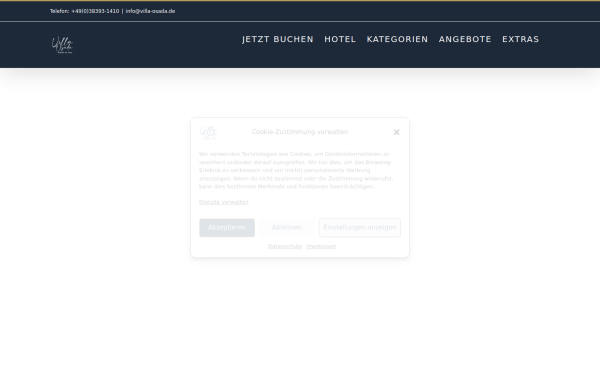Viewport: 600px width, 375px height.
Task: Click Einstellungen anzeigen button
Action: tap(360, 228)
